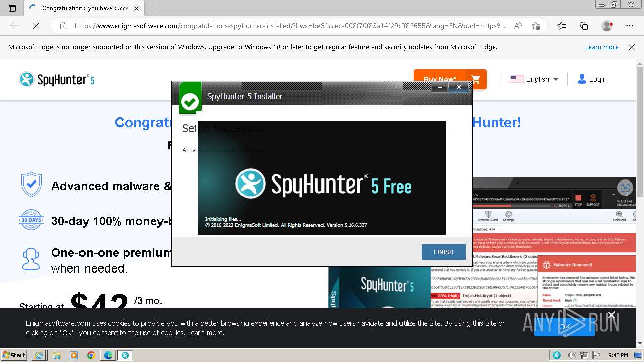The height and width of the screenshot is (362, 644).
Task: Expand the English language dropdown
Action: (534, 79)
